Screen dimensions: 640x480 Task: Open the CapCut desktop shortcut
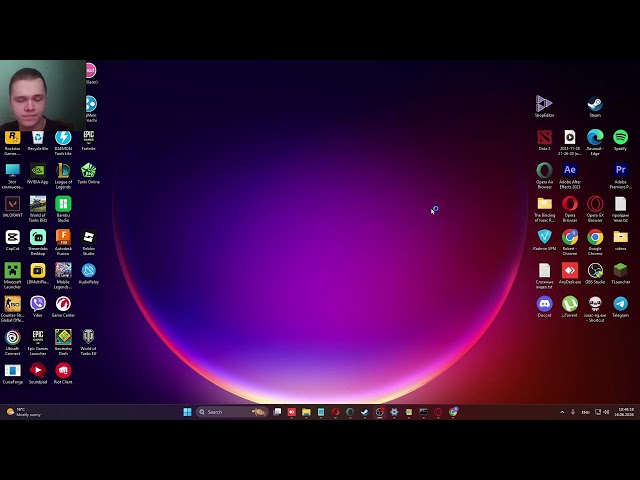pos(12,241)
